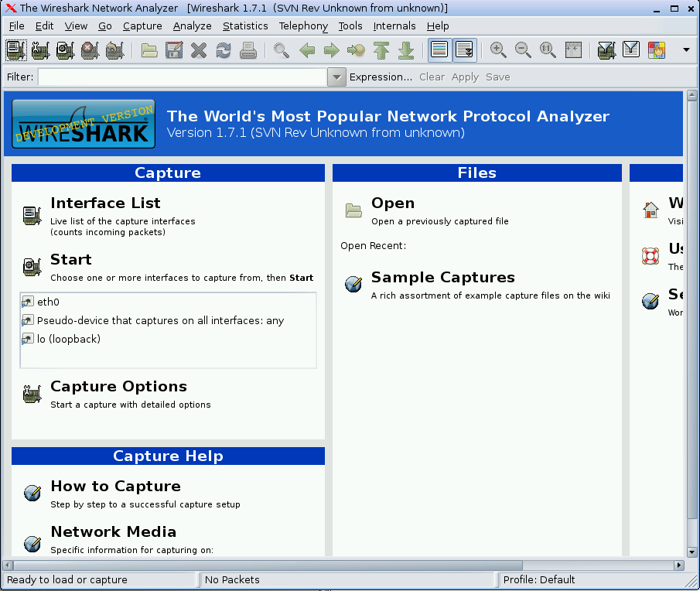This screenshot has width=700, height=591.
Task: Open the Go menu
Action: (x=105, y=26)
